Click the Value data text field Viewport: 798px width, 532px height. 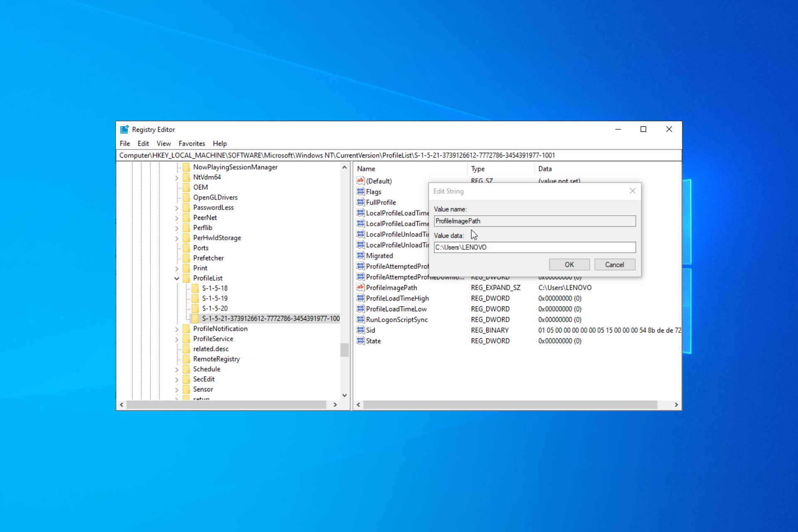(534, 247)
